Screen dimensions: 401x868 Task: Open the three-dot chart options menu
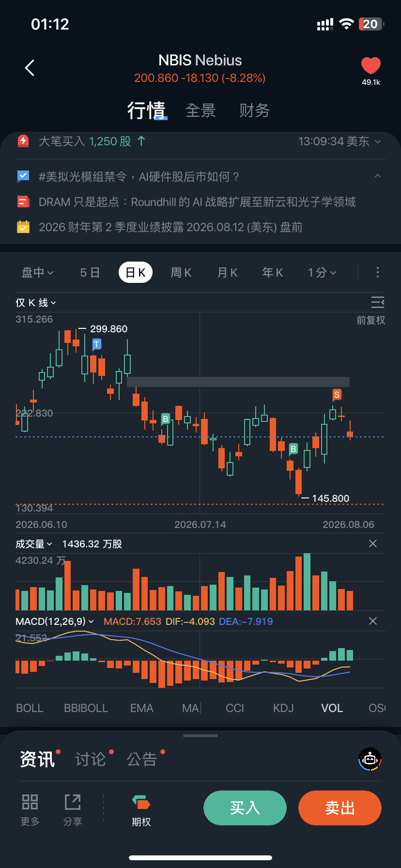(378, 272)
